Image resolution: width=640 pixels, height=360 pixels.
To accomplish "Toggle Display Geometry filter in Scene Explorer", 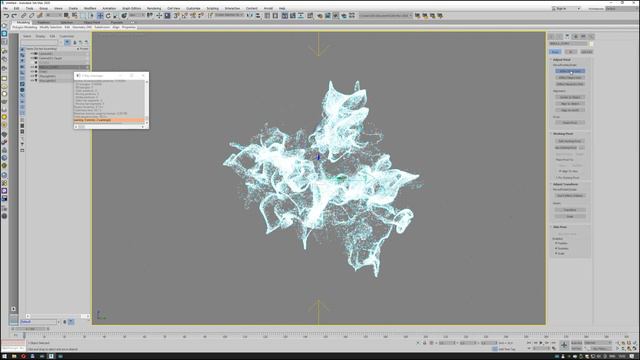I will click(22, 49).
